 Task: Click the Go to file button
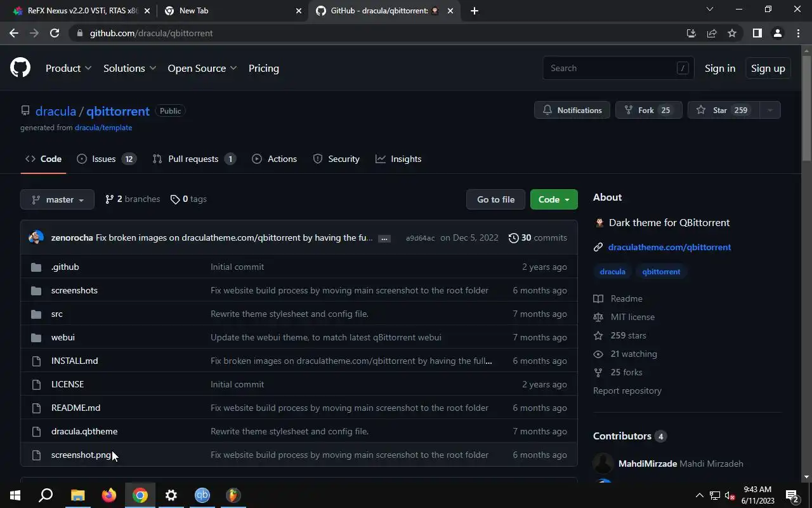pyautogui.click(x=495, y=199)
